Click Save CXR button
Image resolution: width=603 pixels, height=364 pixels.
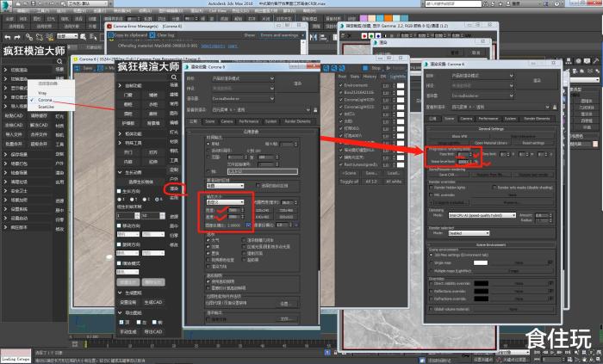[x=447, y=175]
